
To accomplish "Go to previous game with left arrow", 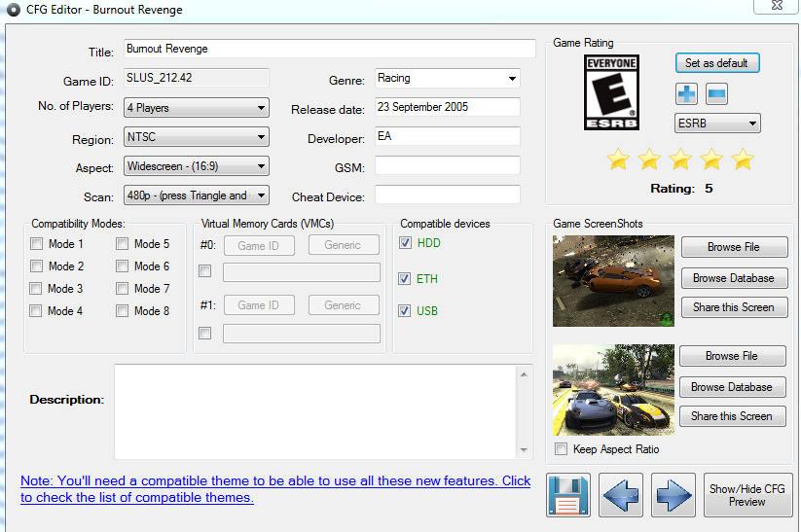I will click(621, 495).
